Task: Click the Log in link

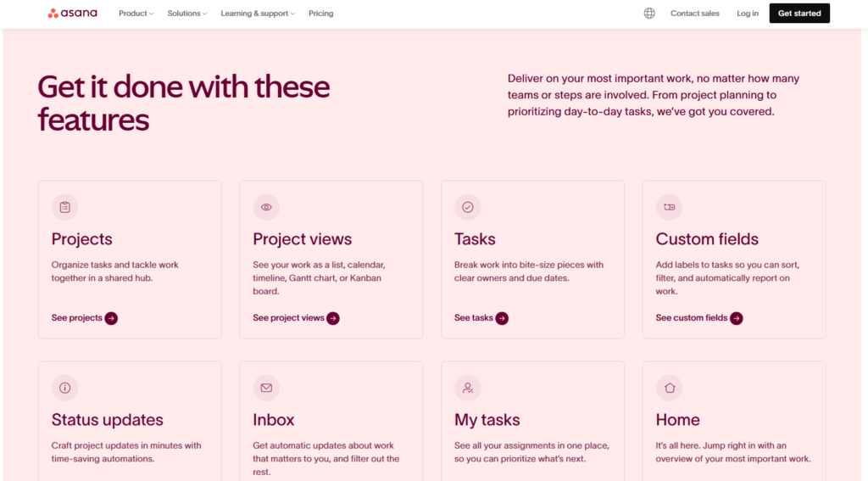Action: point(748,14)
